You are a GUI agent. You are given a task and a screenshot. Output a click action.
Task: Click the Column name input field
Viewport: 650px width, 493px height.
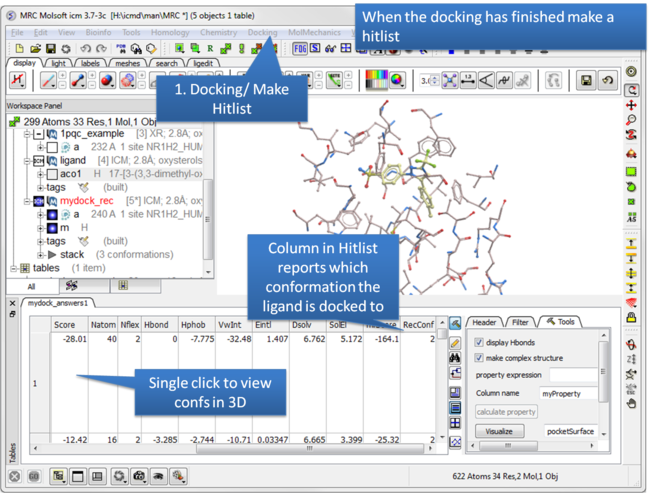[x=570, y=395]
